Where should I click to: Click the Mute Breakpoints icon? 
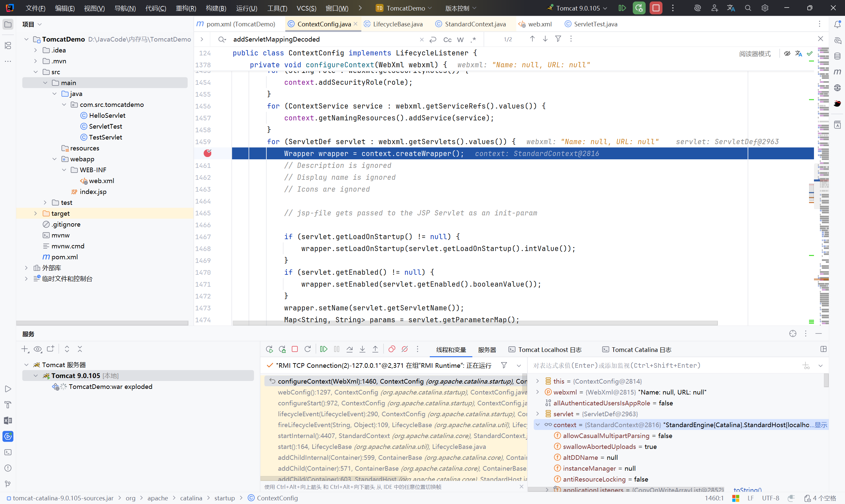point(404,349)
